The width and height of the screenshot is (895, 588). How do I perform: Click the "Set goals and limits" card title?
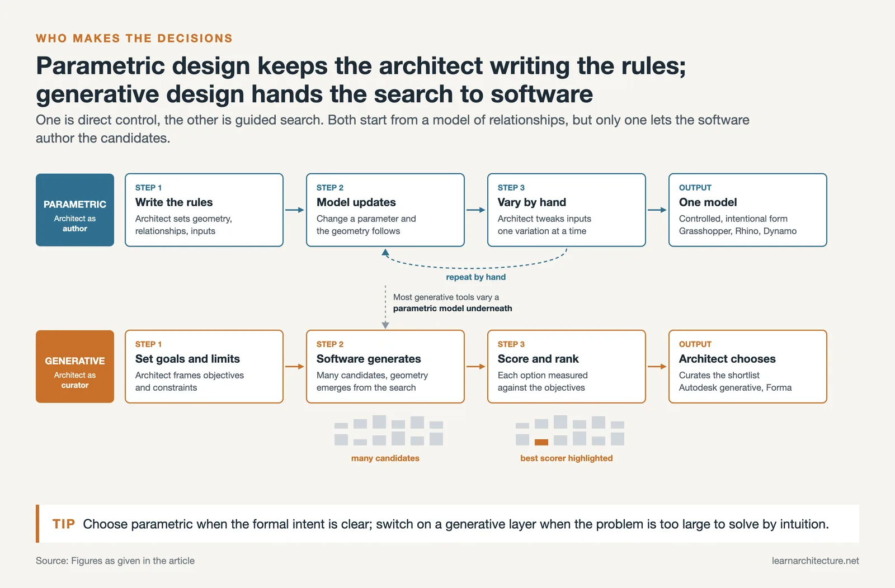coord(187,359)
